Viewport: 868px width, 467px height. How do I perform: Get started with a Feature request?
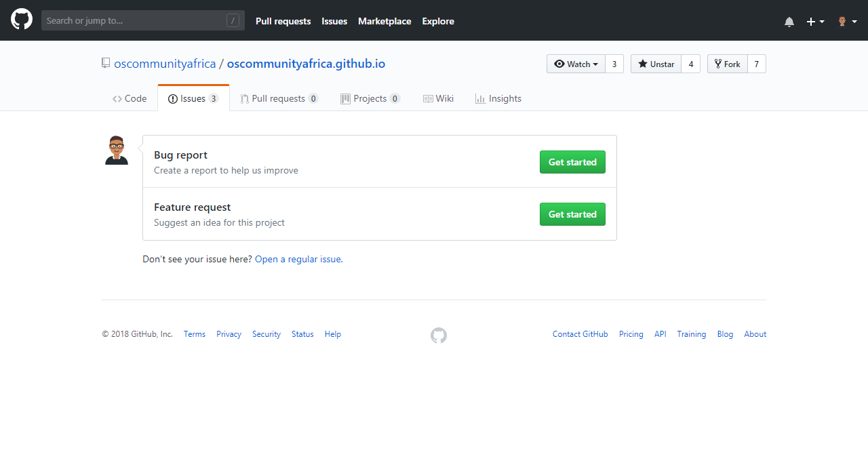[572, 214]
